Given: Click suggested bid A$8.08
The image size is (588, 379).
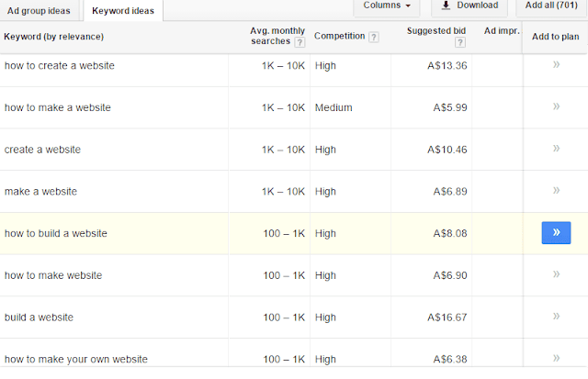Looking at the screenshot, I should coord(450,233).
